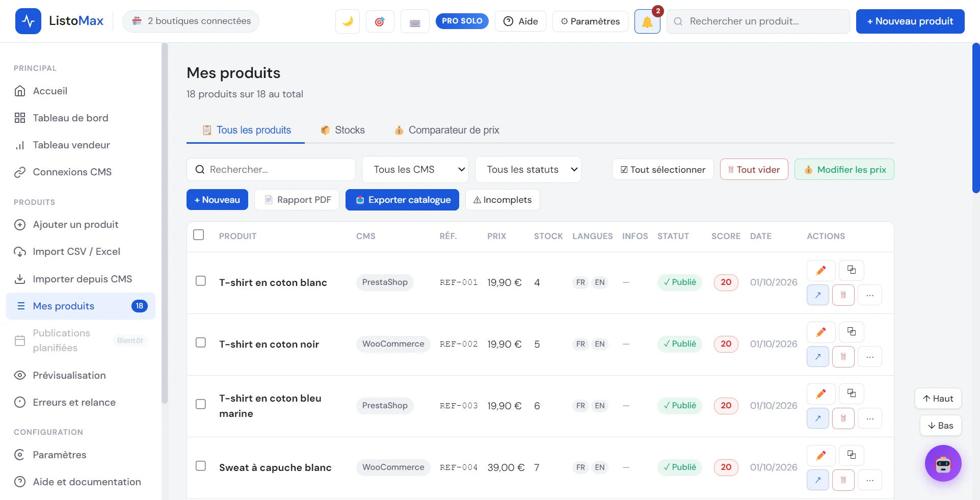Switch to the Stocks tab

343,130
